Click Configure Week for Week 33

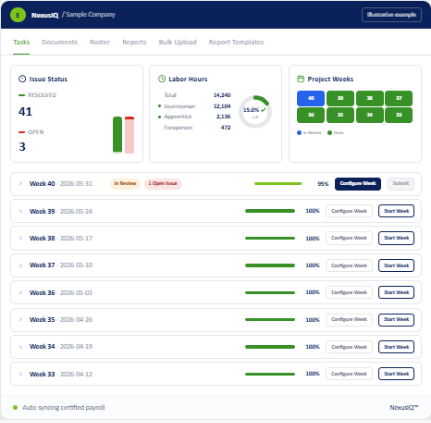(x=349, y=374)
